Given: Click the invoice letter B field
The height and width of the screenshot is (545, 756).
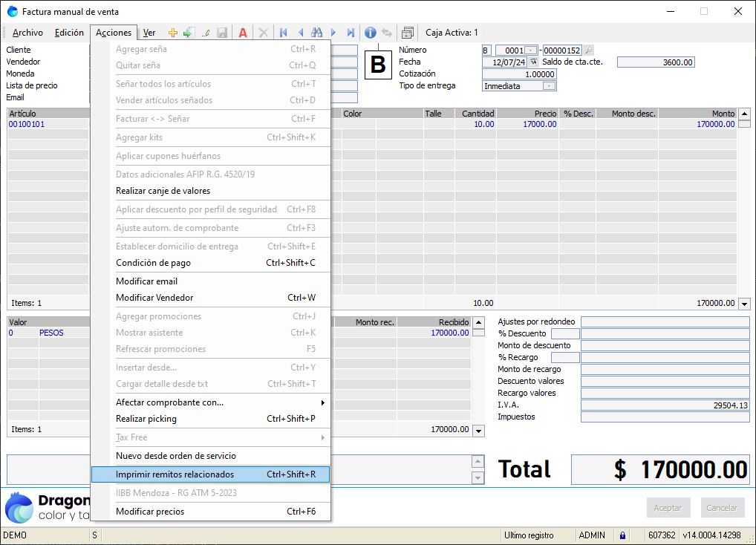Looking at the screenshot, I should pyautogui.click(x=486, y=50).
